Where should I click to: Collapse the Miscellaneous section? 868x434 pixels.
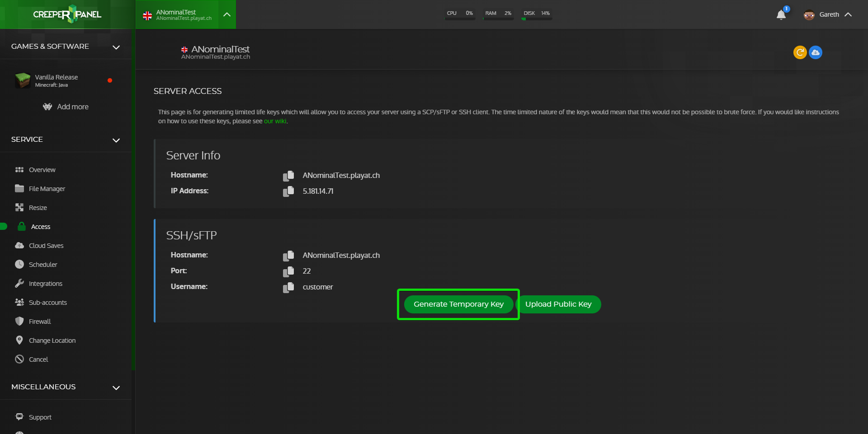click(116, 387)
